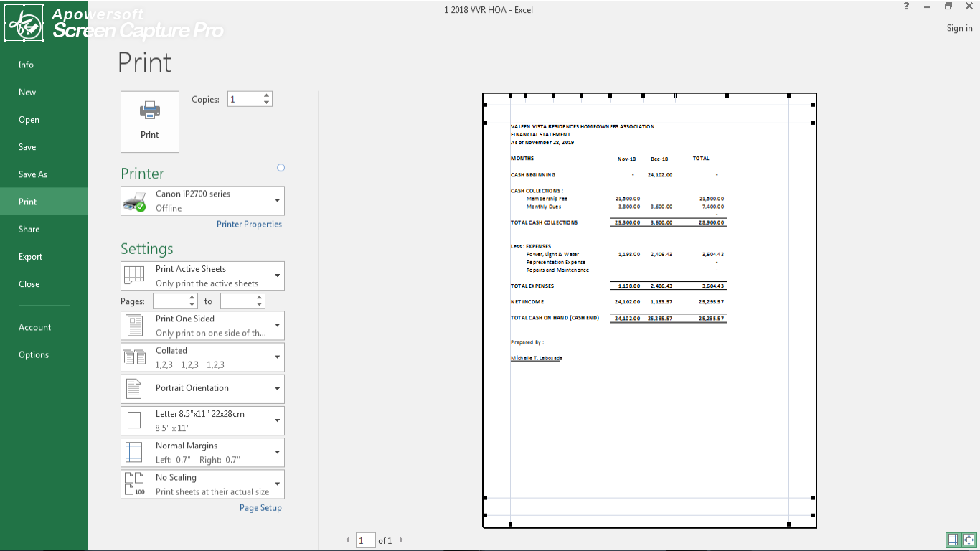This screenshot has height=551, width=980.
Task: Expand the Portrait Orientation dropdown
Action: pyautogui.click(x=202, y=389)
